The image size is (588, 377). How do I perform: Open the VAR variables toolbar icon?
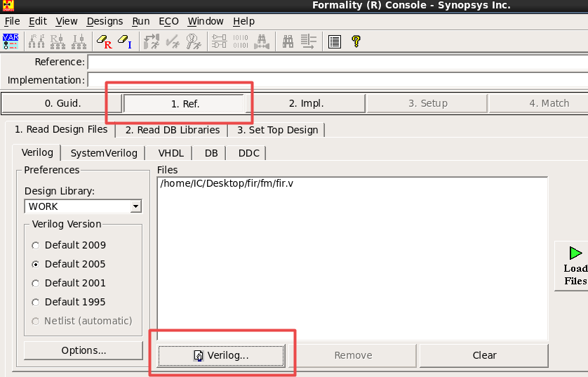pyautogui.click(x=11, y=41)
